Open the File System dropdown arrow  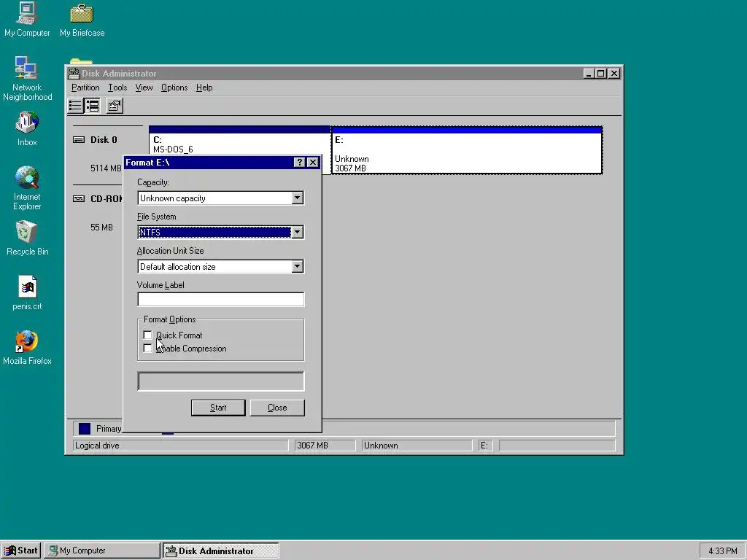coord(298,233)
